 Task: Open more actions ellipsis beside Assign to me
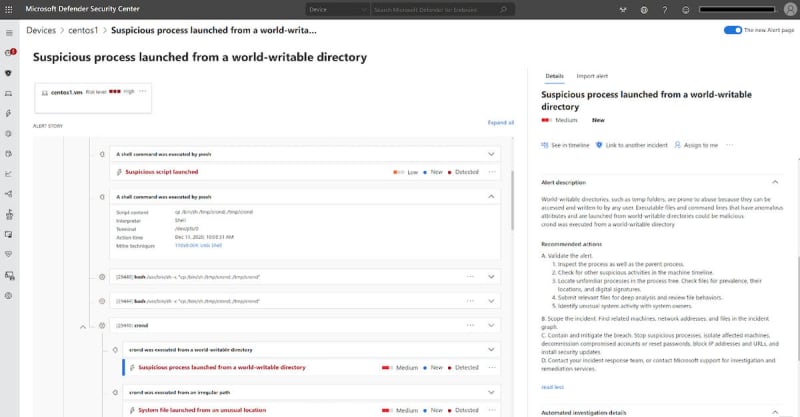[730, 145]
